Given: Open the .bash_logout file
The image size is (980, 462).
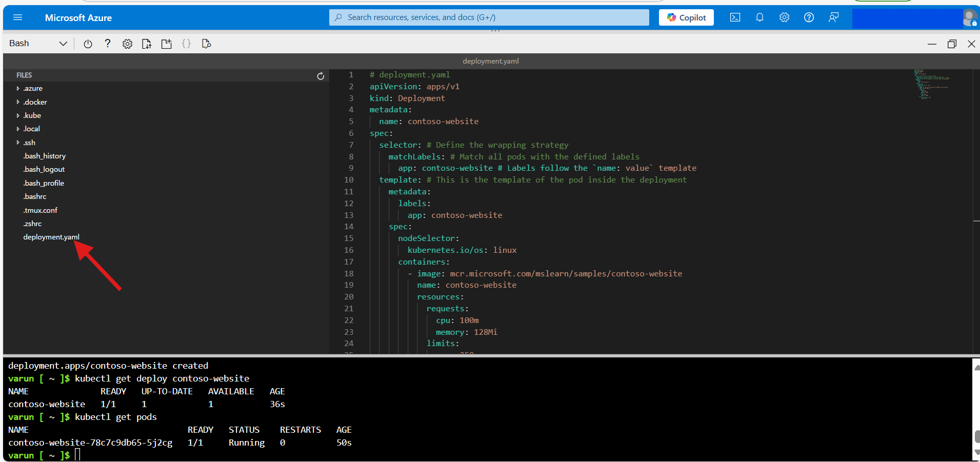Looking at the screenshot, I should [44, 169].
